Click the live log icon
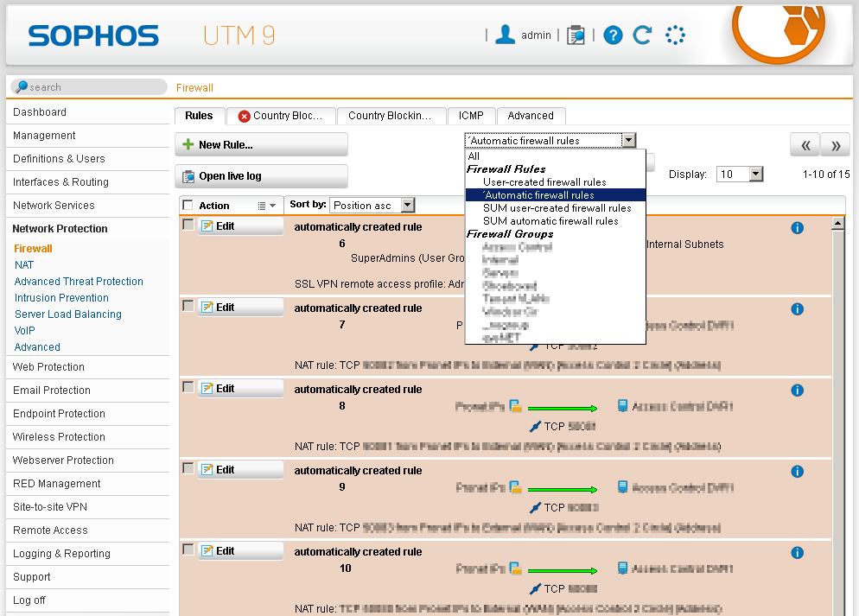Image resolution: width=859 pixels, height=616 pixels. [188, 176]
